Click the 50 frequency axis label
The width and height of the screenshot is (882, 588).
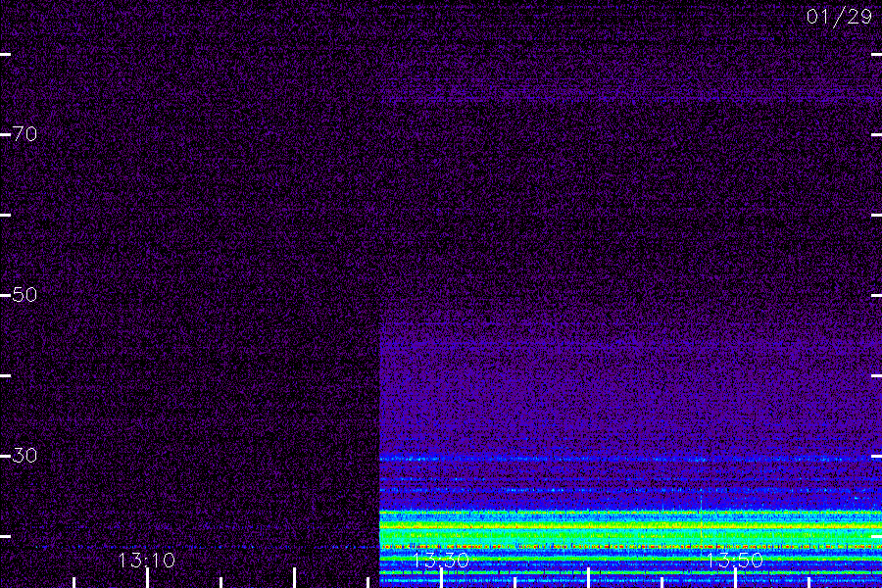click(24, 294)
